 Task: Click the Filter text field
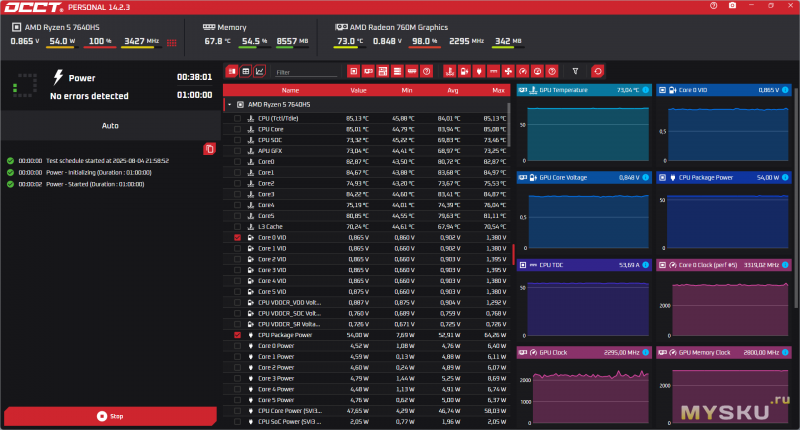[306, 72]
